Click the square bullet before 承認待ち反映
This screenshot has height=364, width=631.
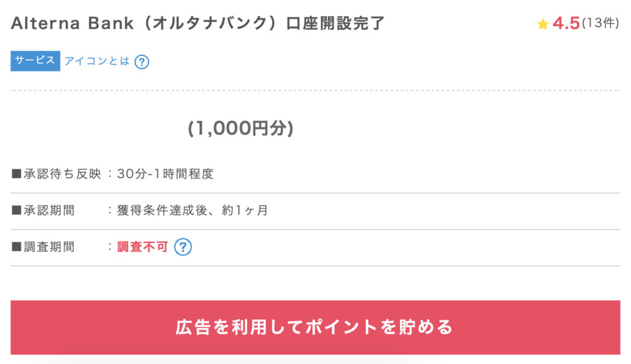[17, 174]
